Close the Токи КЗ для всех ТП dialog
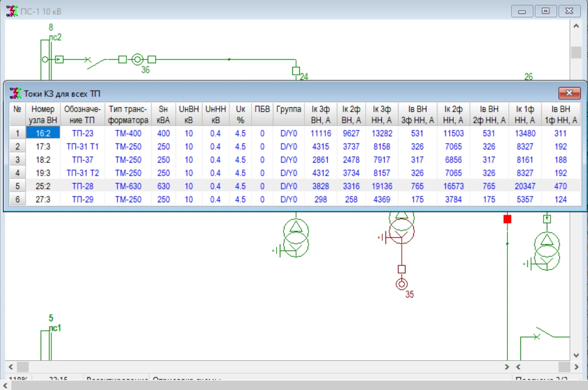Image resolution: width=588 pixels, height=390 pixels. coord(569,93)
